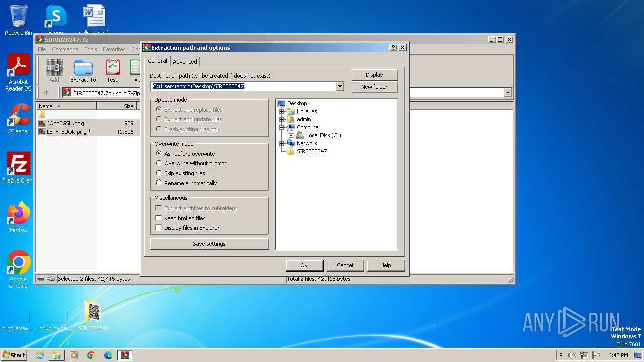Click the Action Center flag tray icon
Image resolution: width=644 pixels, height=362 pixels.
pos(596,355)
